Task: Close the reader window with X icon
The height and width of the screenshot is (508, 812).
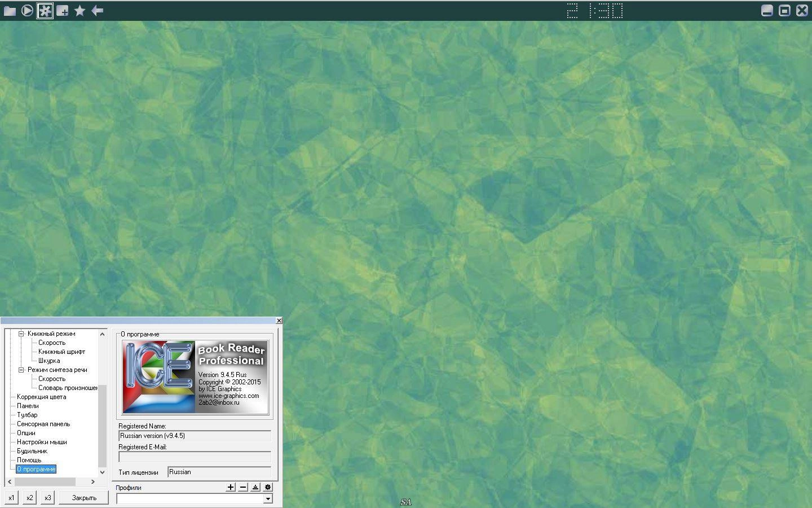Action: (x=802, y=11)
